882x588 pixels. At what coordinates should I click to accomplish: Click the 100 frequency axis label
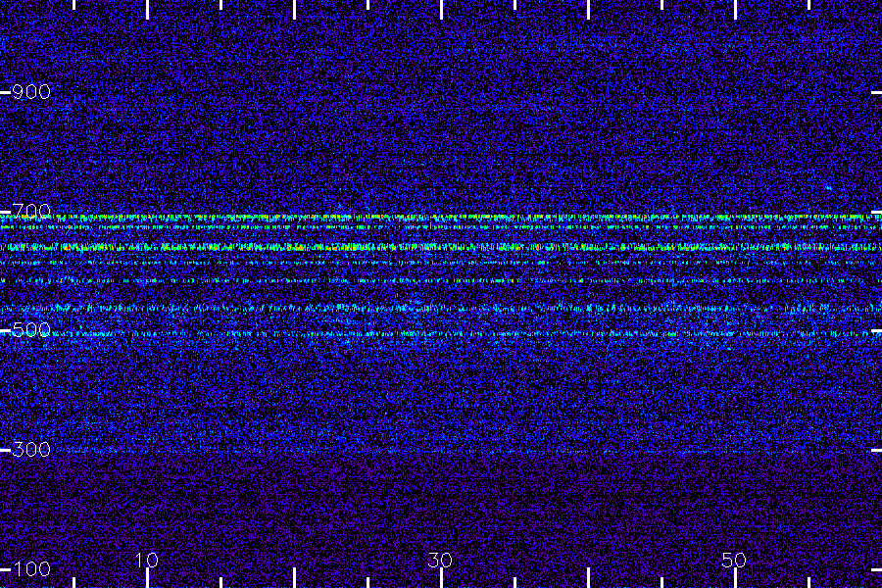tap(31, 568)
